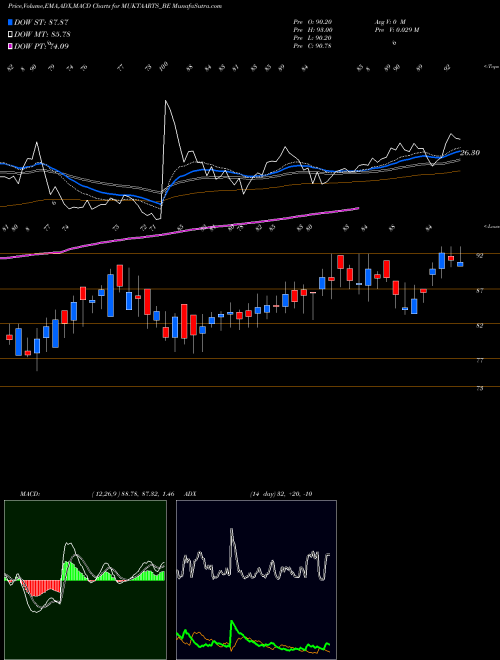Click the last blue candlestick on the chart
Screen dimensions: 500x660
click(460, 264)
